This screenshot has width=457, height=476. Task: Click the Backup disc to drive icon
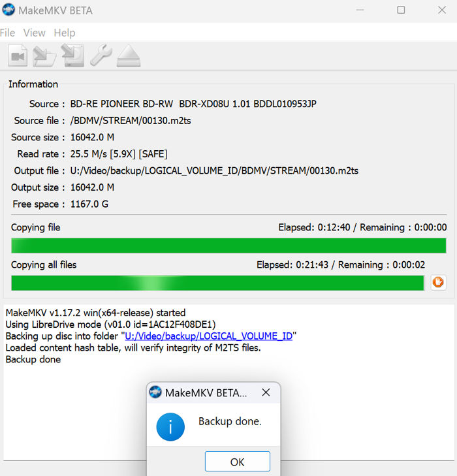coord(73,56)
